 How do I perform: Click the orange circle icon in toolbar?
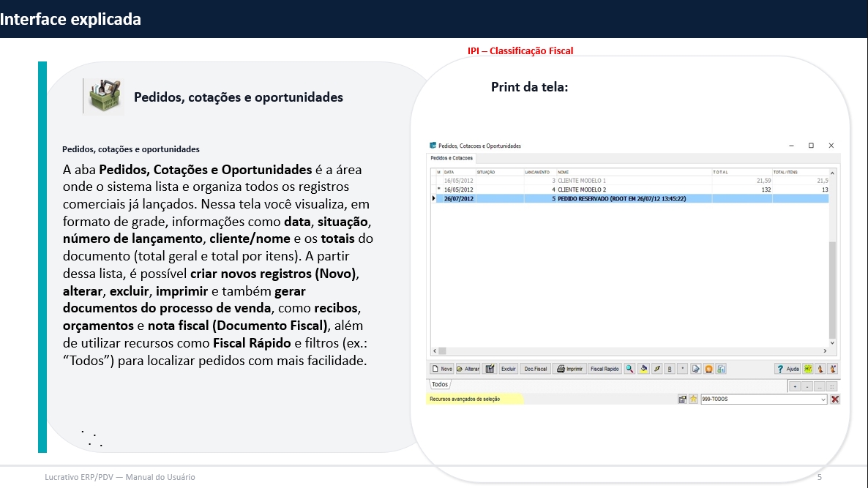(x=708, y=369)
